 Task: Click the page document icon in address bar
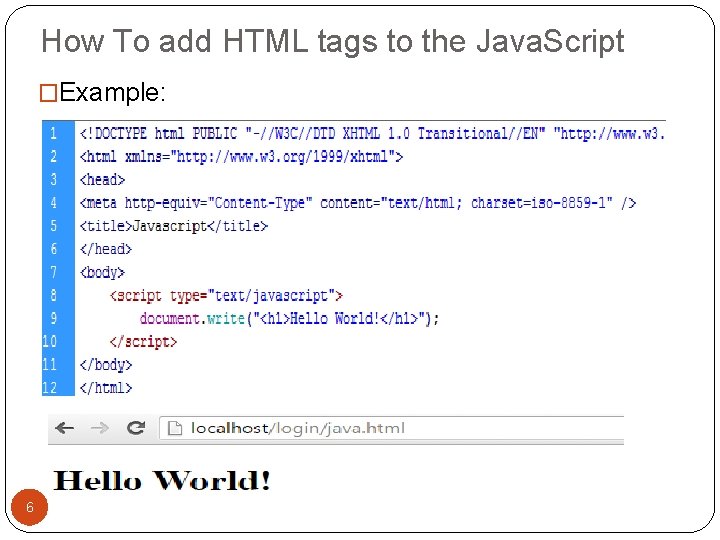174,428
